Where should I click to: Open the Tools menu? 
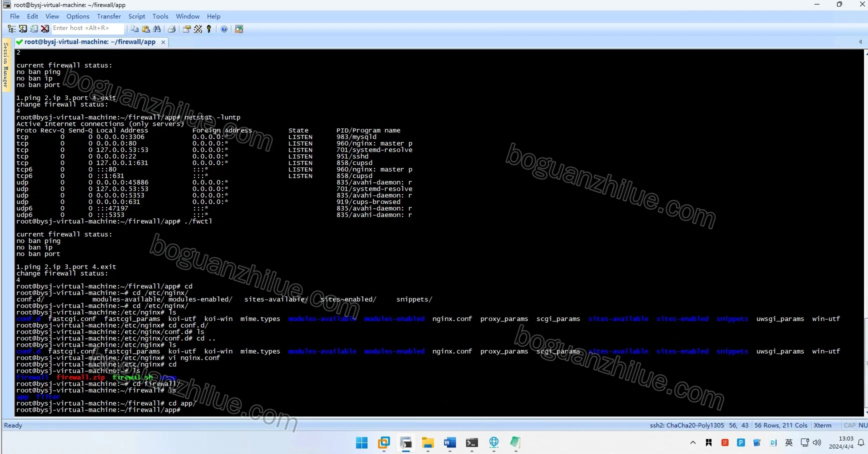(x=160, y=16)
